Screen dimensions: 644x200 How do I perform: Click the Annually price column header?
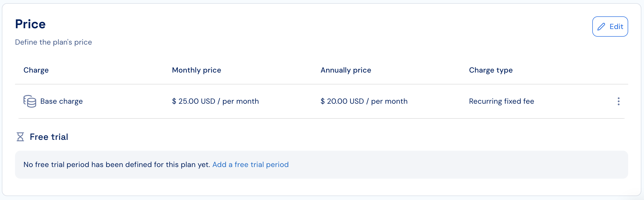click(346, 70)
